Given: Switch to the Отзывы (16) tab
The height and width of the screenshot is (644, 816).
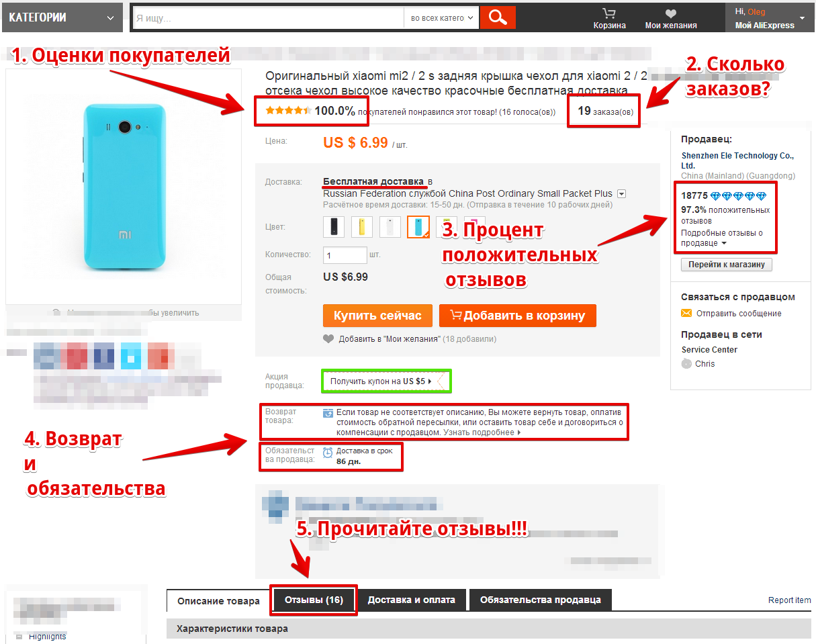Looking at the screenshot, I should coord(314,600).
